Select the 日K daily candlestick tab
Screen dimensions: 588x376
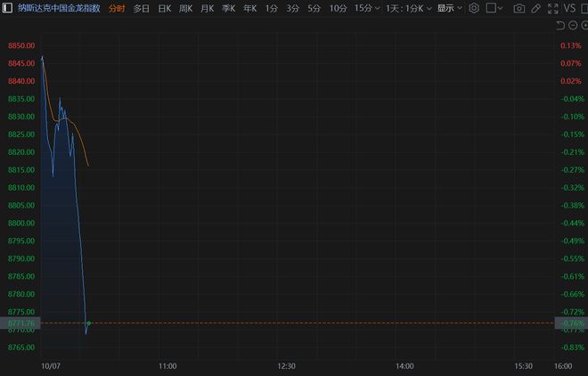point(165,8)
